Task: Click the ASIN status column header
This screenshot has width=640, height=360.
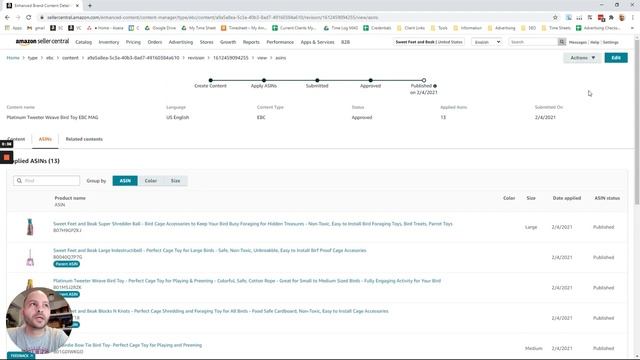Action: pos(607,198)
